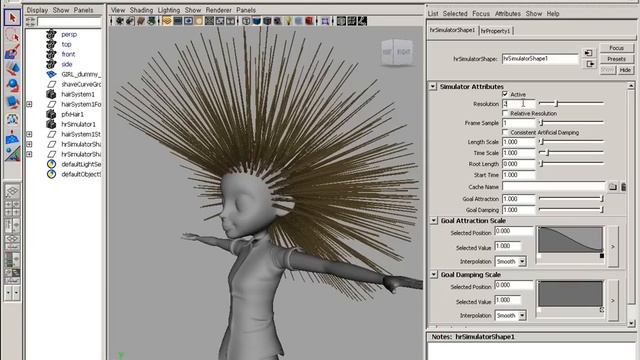Click the wireframe cube shading icon
The width and height of the screenshot is (640, 360).
coord(246,21)
